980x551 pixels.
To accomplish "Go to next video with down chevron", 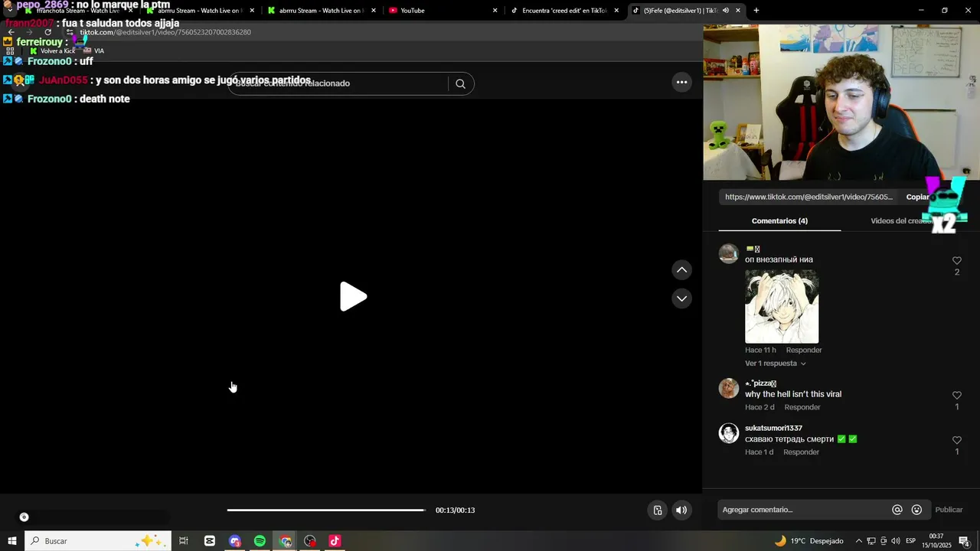I will [x=681, y=298].
